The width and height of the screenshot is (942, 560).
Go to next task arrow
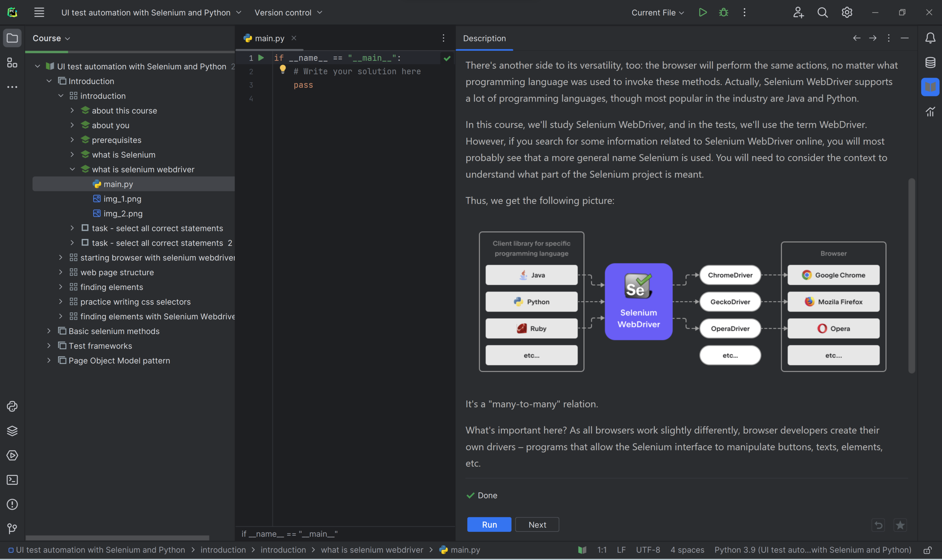(872, 38)
